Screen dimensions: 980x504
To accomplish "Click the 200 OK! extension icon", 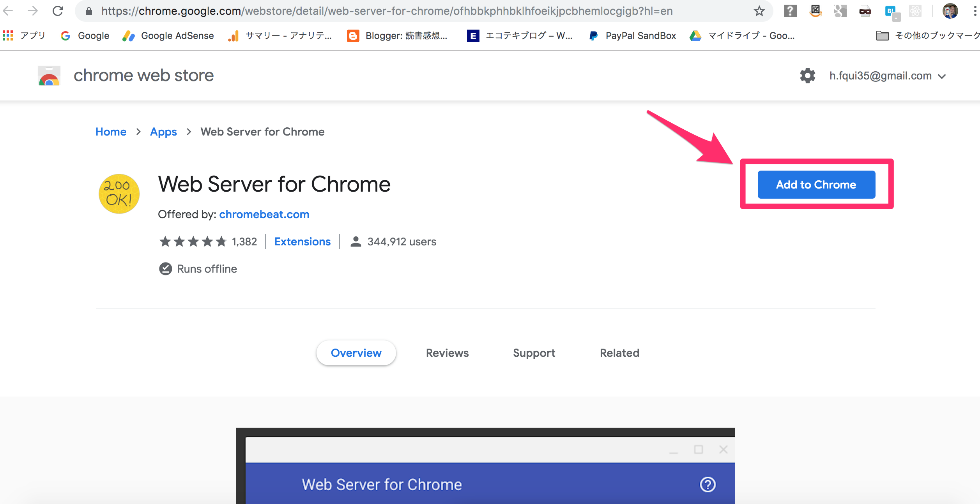I will point(119,194).
